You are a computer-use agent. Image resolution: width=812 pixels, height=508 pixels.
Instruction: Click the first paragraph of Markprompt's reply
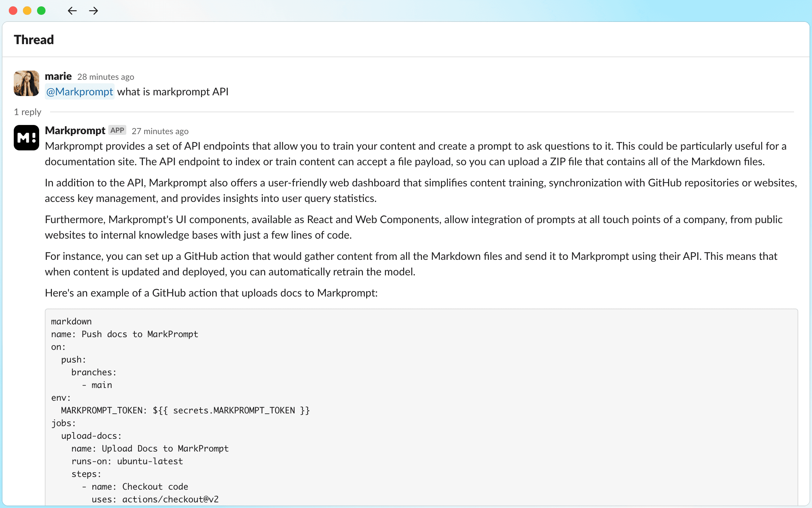pos(416,154)
